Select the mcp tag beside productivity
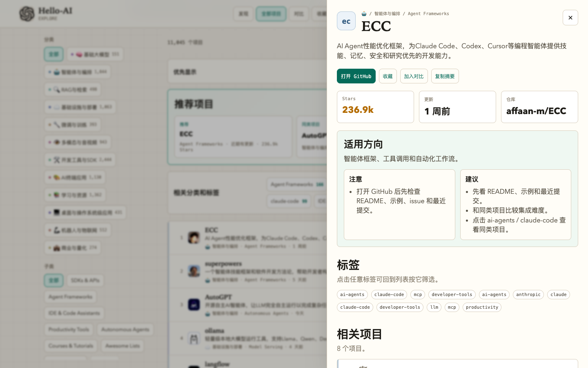 [x=452, y=307]
